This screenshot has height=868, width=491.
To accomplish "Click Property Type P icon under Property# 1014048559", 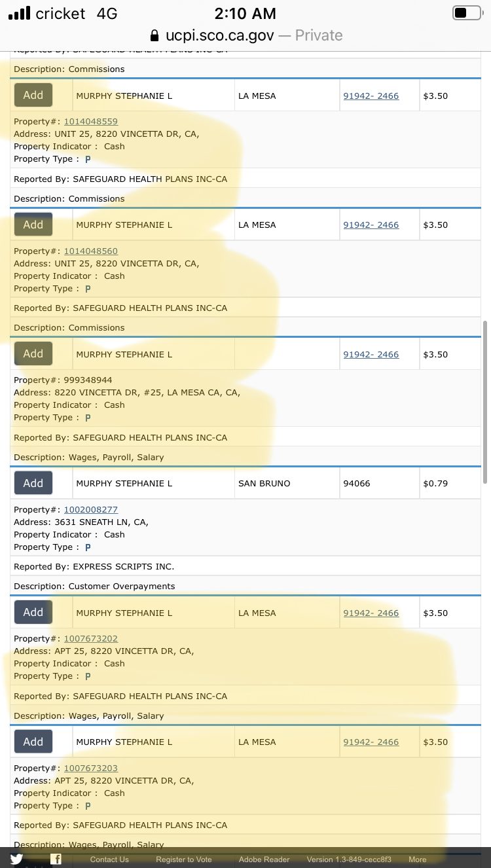I will [x=88, y=159].
